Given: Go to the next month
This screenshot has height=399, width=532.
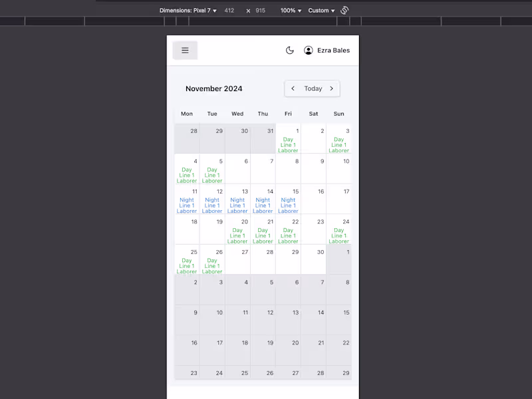Looking at the screenshot, I should [x=332, y=88].
